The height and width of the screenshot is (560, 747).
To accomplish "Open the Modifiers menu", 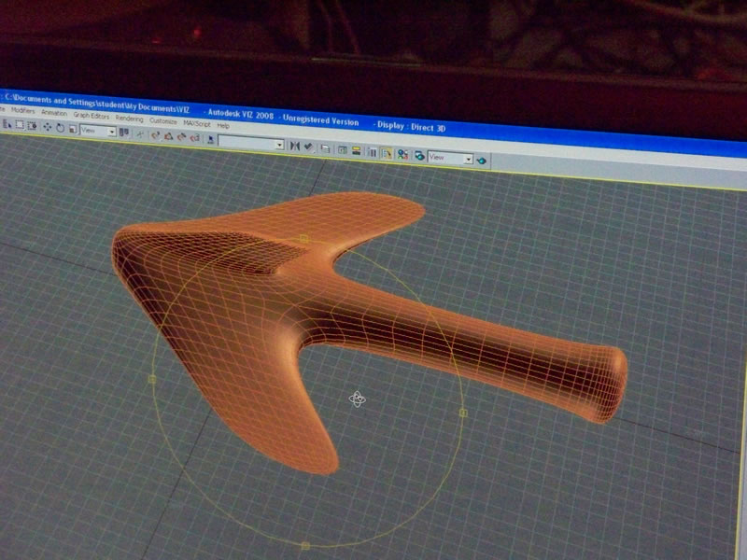I will click(22, 111).
